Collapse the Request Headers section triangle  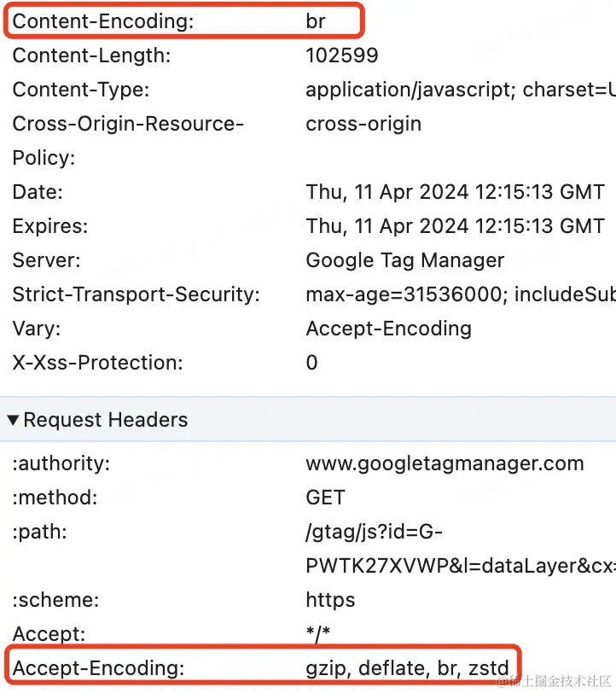14,420
